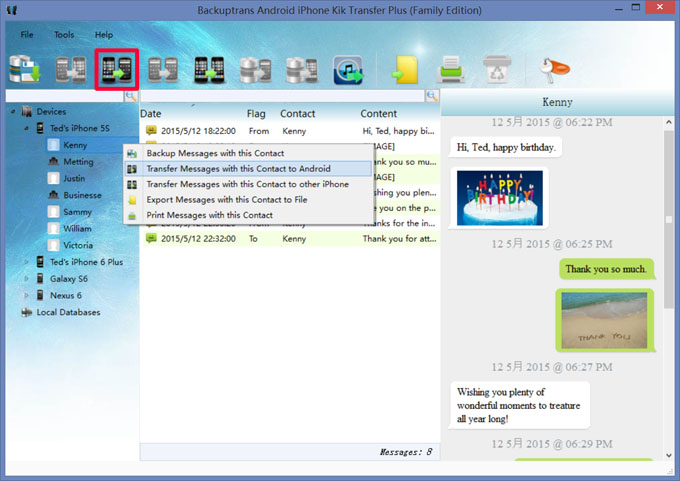Choose Backup Messages with this Contact
Image resolution: width=680 pixels, height=481 pixels.
coord(248,154)
